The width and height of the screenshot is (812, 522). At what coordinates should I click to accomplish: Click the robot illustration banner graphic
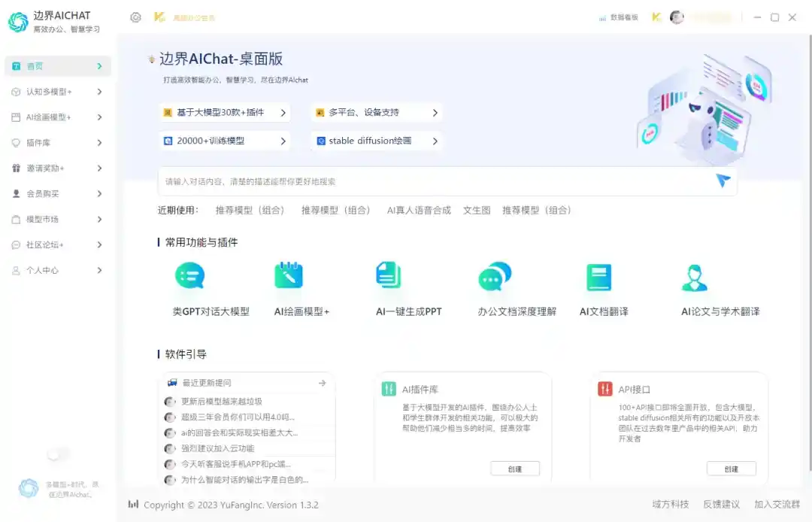point(704,109)
